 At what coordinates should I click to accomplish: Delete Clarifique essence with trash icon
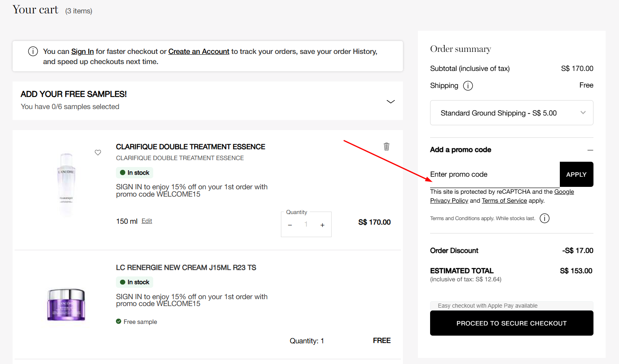(x=386, y=146)
